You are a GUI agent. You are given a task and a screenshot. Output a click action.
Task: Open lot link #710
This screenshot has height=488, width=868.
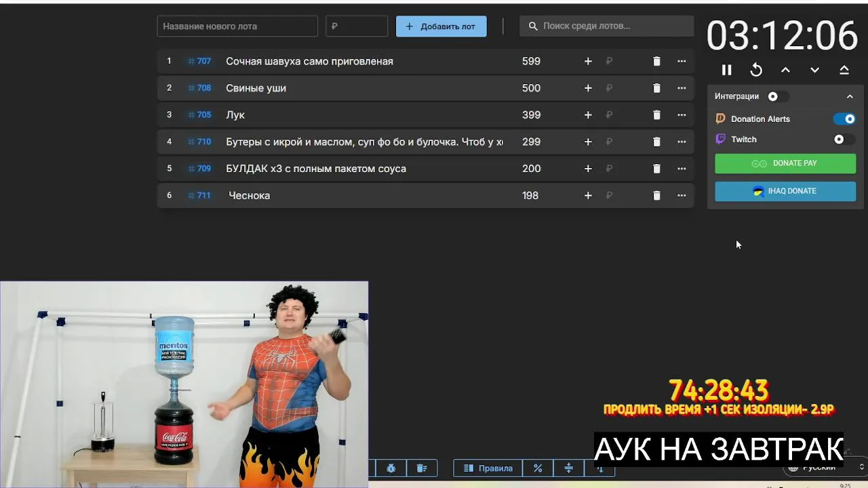(x=199, y=142)
